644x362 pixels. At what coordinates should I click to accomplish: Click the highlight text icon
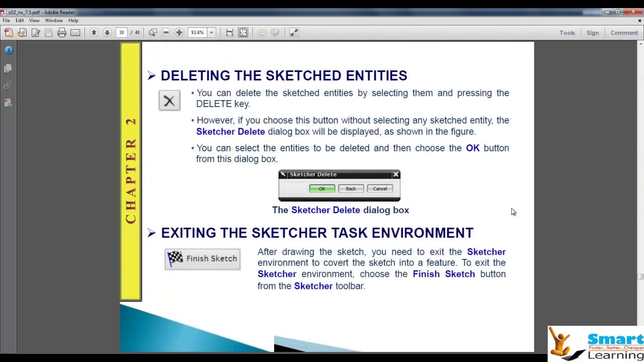point(275,33)
